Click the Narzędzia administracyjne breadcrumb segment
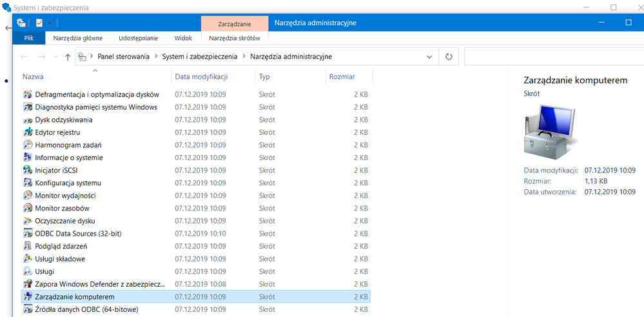 (291, 57)
